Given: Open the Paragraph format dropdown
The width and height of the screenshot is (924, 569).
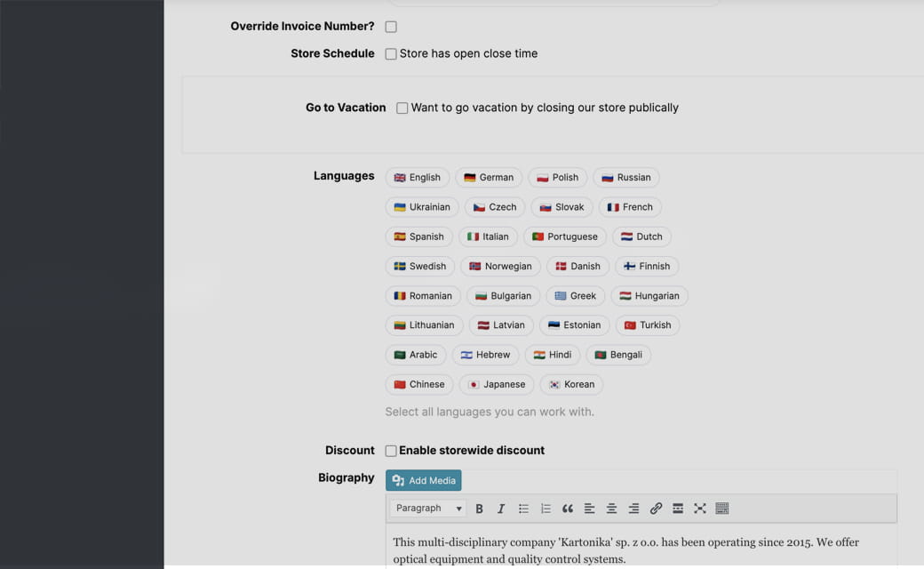Looking at the screenshot, I should click(426, 508).
